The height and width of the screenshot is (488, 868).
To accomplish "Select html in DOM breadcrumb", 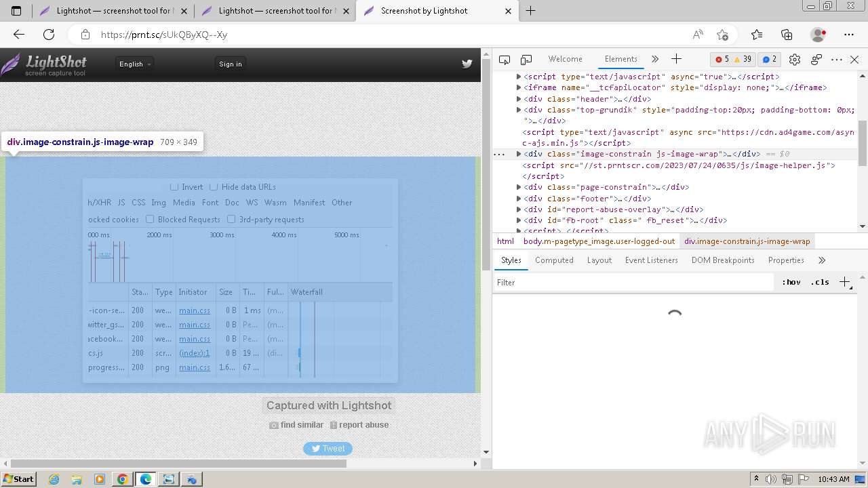I will [x=505, y=241].
